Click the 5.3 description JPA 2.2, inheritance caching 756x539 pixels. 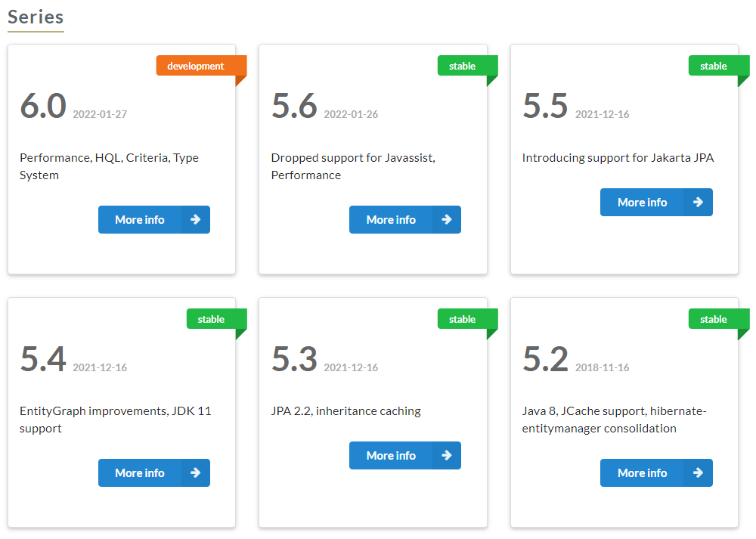click(x=345, y=411)
